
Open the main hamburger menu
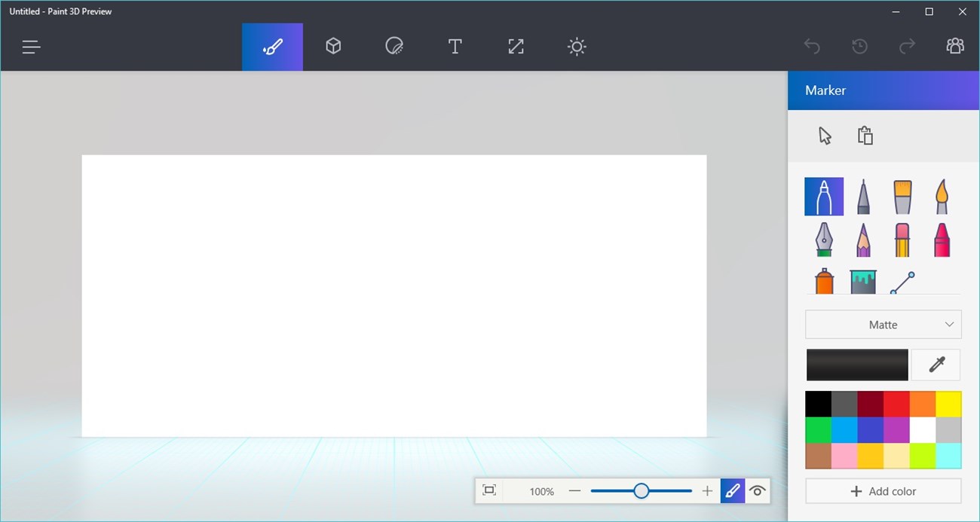31,46
